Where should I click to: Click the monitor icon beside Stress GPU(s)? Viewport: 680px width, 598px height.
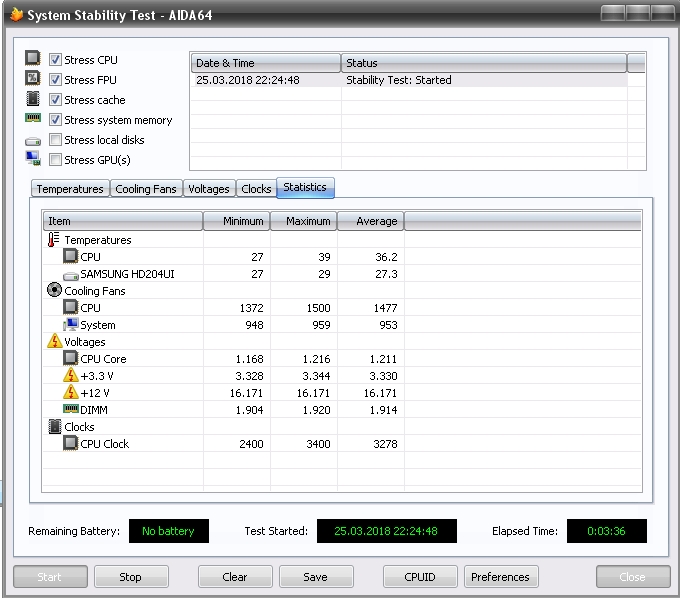click(33, 158)
